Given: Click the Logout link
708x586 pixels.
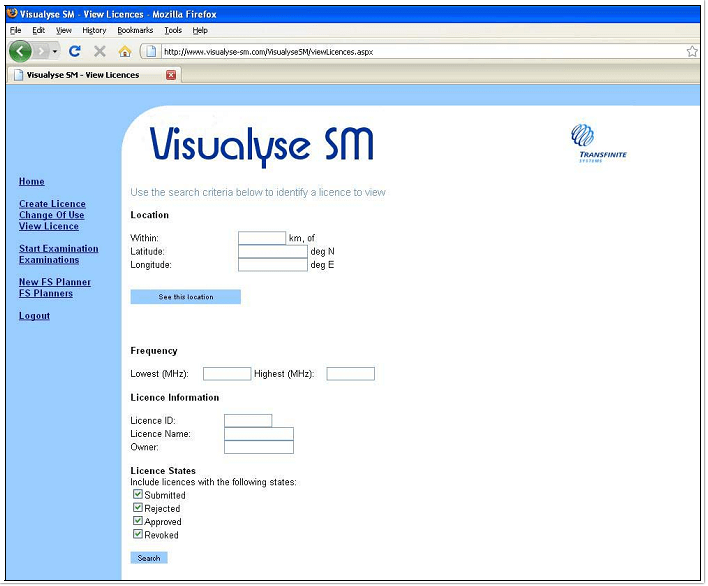Looking at the screenshot, I should tap(34, 316).
